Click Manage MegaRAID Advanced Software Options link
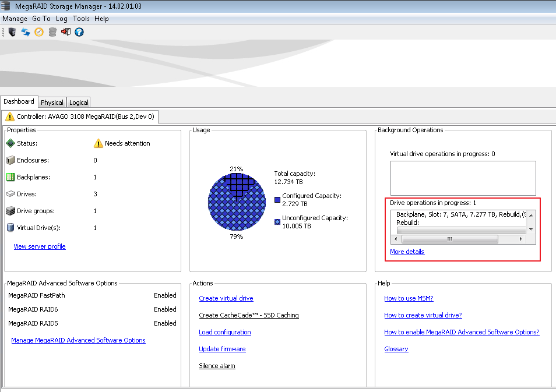Image resolution: width=556 pixels, height=392 pixels. [78, 340]
